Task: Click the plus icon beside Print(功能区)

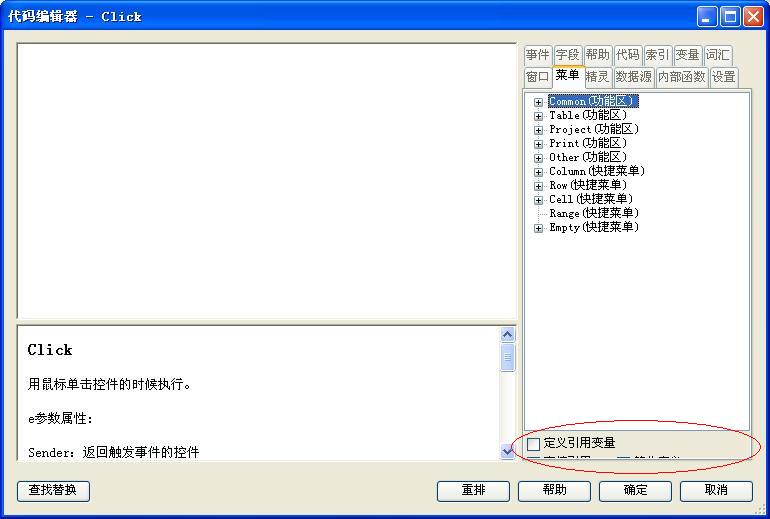Action: (x=539, y=144)
